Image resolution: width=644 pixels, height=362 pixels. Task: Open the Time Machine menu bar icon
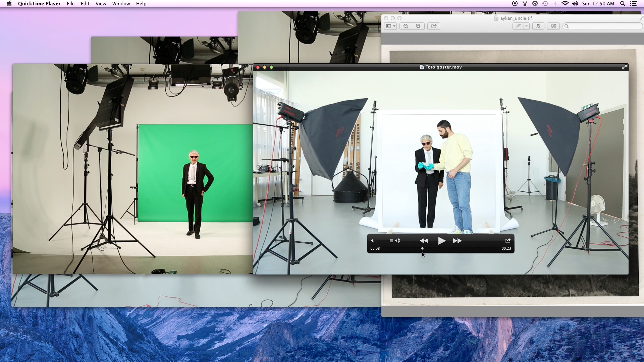pyautogui.click(x=545, y=4)
